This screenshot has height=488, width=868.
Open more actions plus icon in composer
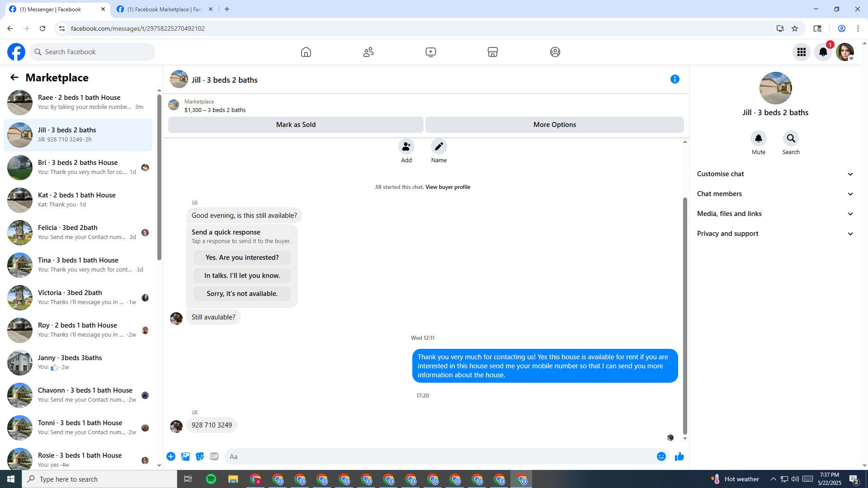coord(171,456)
